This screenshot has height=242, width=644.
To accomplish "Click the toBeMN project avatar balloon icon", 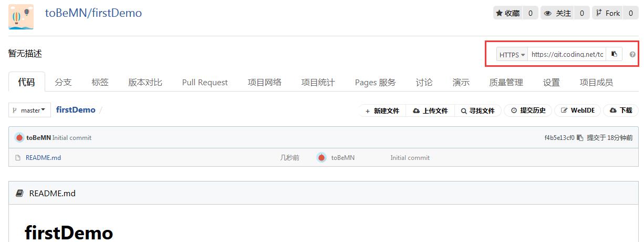I will (21, 17).
